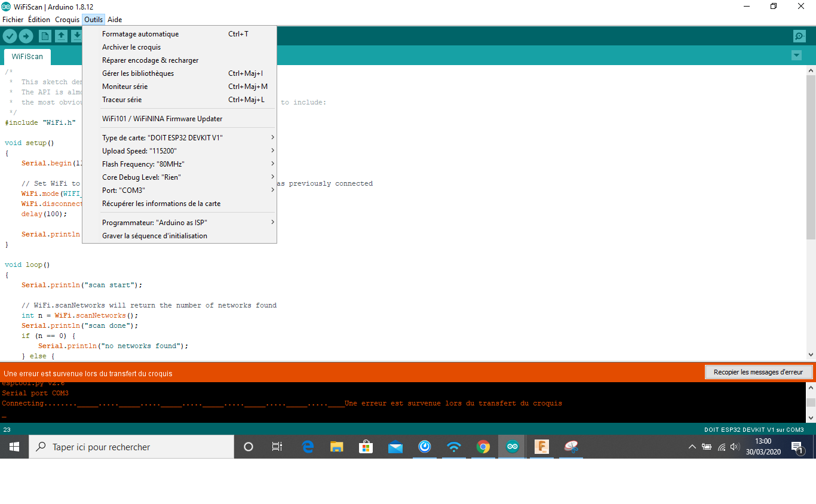Open the taskbar clock and date
816x504 pixels.
coord(763,447)
